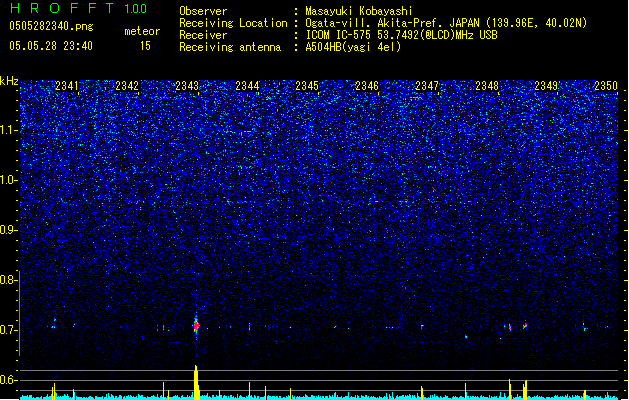Screen dimensions: 629x400
Task: Click the 'Receiving antenna' label
Action: pos(230,47)
